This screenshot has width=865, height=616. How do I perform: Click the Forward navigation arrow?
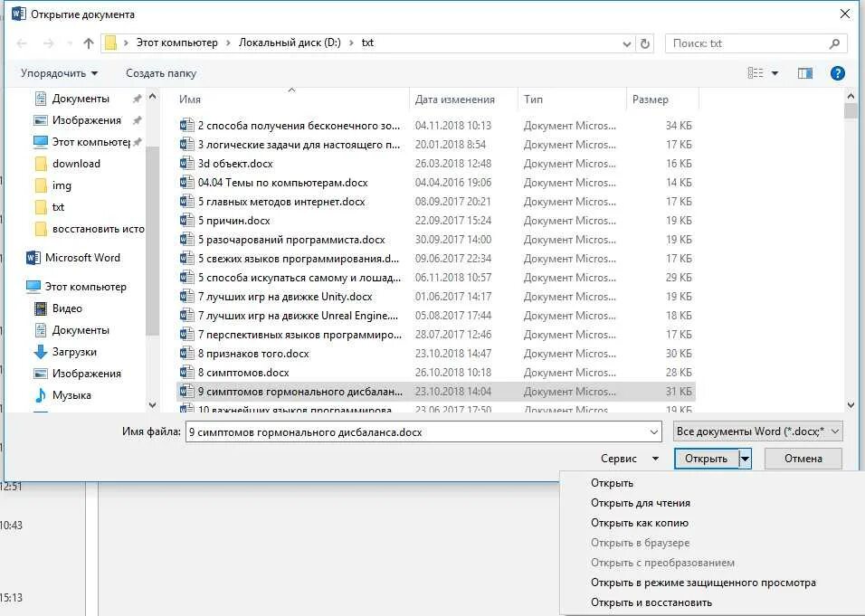click(x=49, y=43)
